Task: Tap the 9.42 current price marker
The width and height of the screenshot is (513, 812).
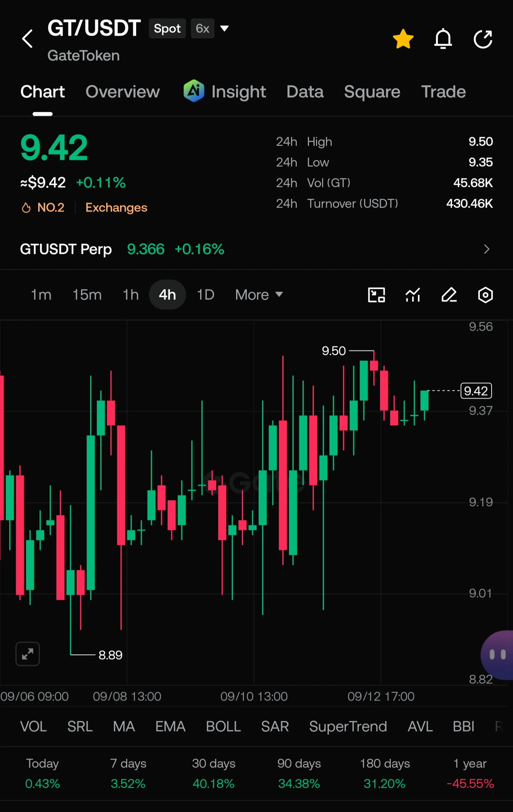Action: (x=476, y=391)
